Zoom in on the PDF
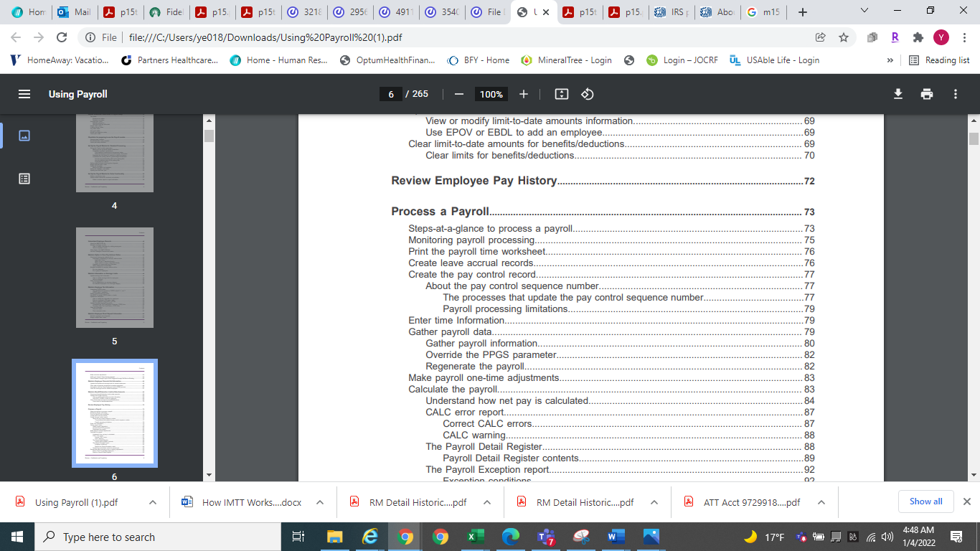This screenshot has height=551, width=980. pos(524,94)
